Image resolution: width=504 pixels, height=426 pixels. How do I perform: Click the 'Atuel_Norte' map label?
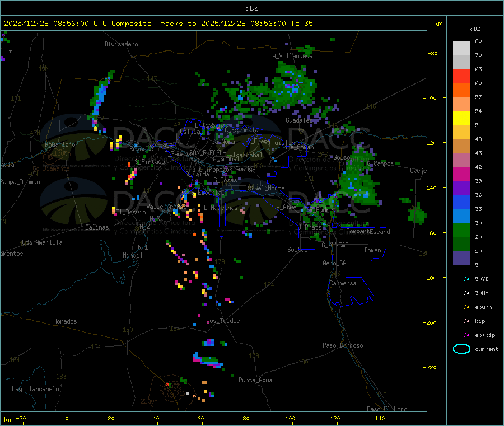point(266,188)
